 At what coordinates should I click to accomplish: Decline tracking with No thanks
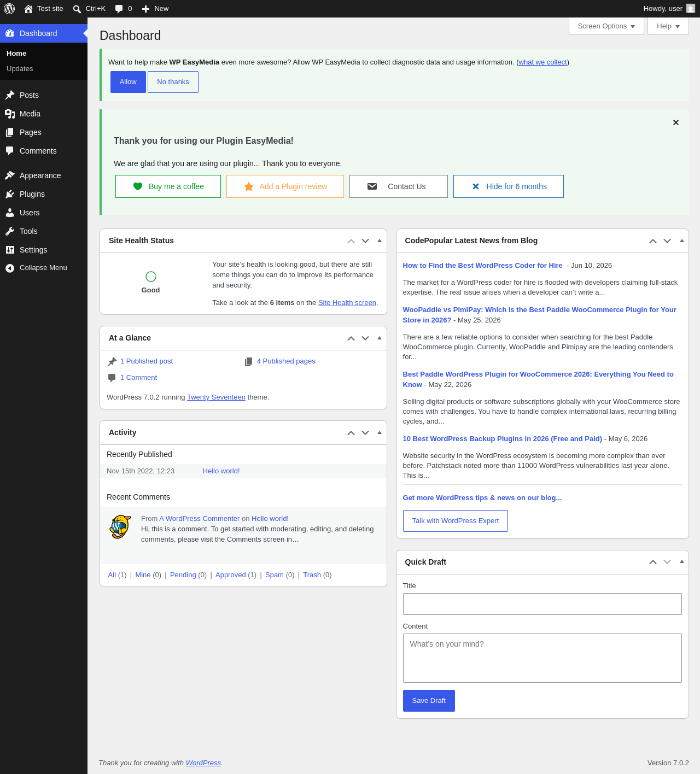point(173,82)
